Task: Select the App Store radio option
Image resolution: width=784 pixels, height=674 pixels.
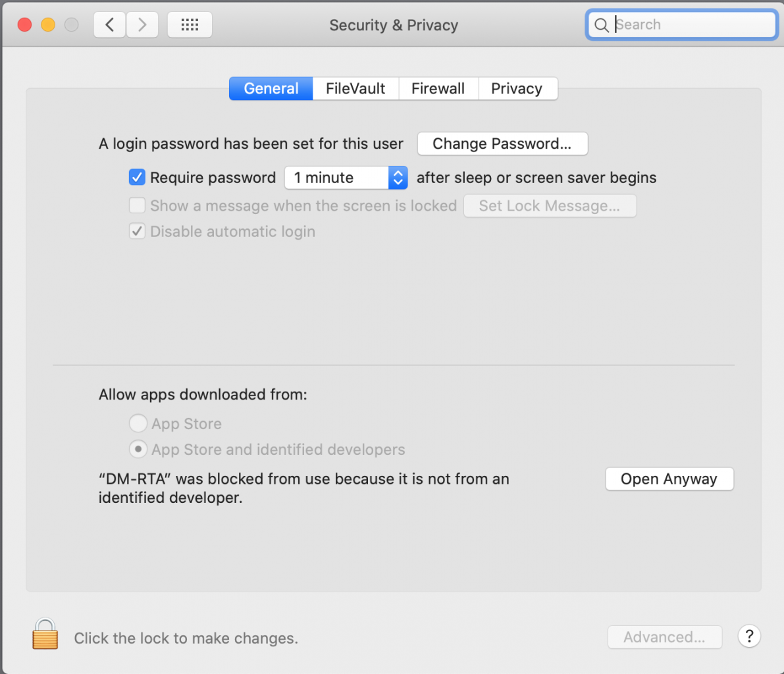Action: pos(138,423)
